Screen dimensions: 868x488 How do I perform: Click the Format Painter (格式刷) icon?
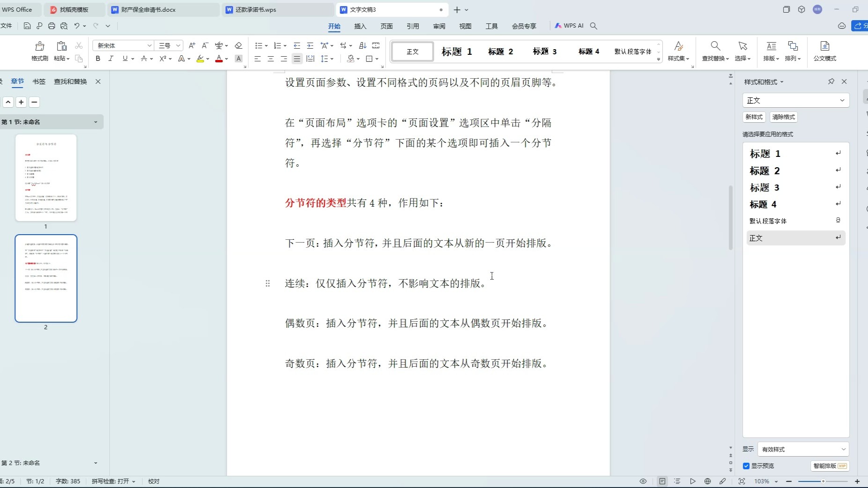(40, 46)
